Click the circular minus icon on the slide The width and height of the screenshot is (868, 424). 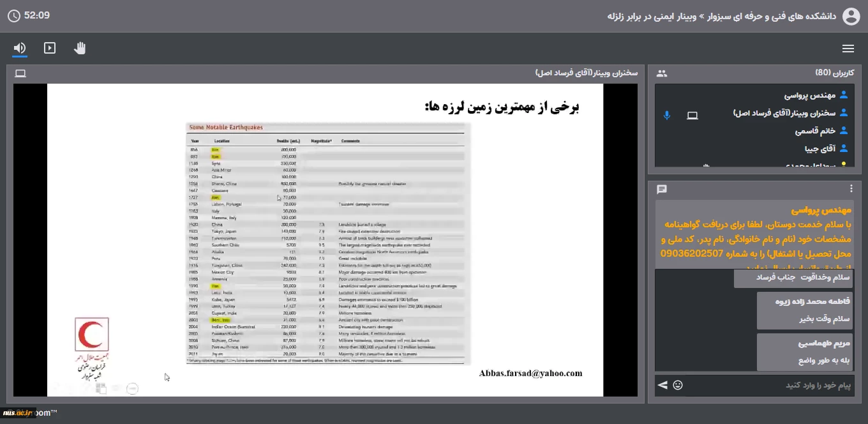click(x=132, y=388)
